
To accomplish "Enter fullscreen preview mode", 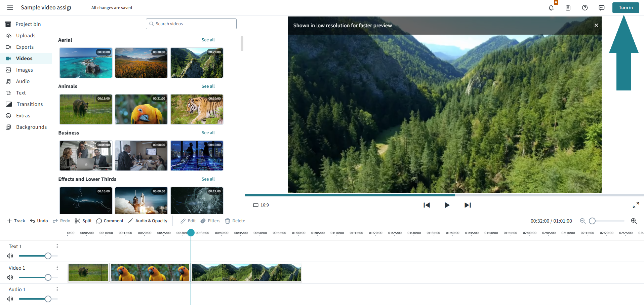I will coord(636,205).
